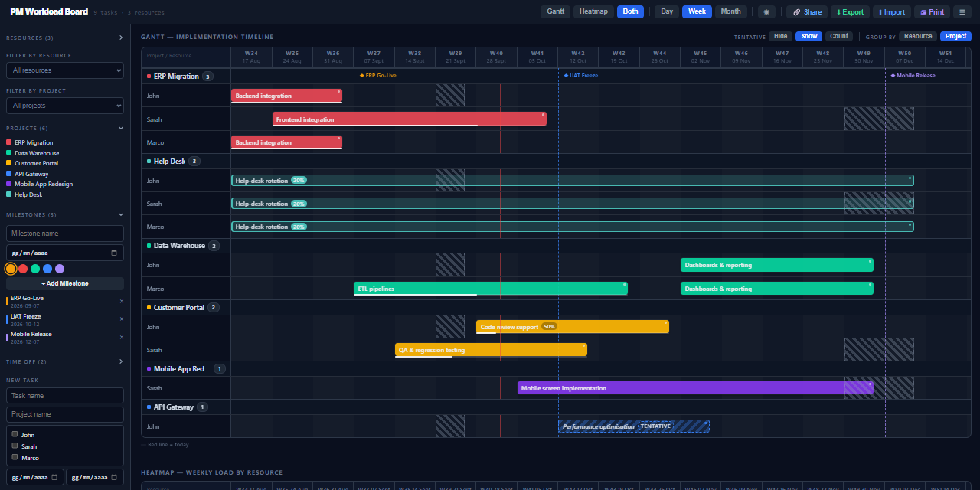The width and height of the screenshot is (980, 490).
Task: Remove the UAT Freeze milestone
Action: coord(121,319)
